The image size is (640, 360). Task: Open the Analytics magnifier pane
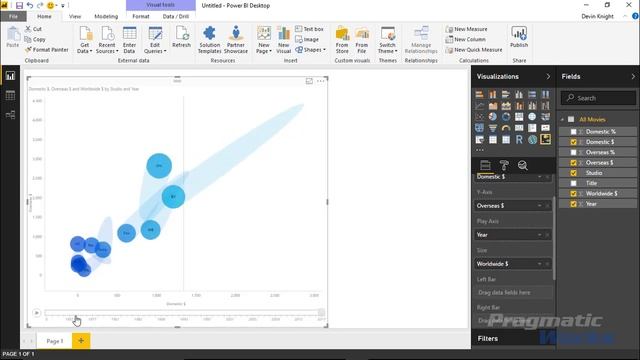click(522, 165)
